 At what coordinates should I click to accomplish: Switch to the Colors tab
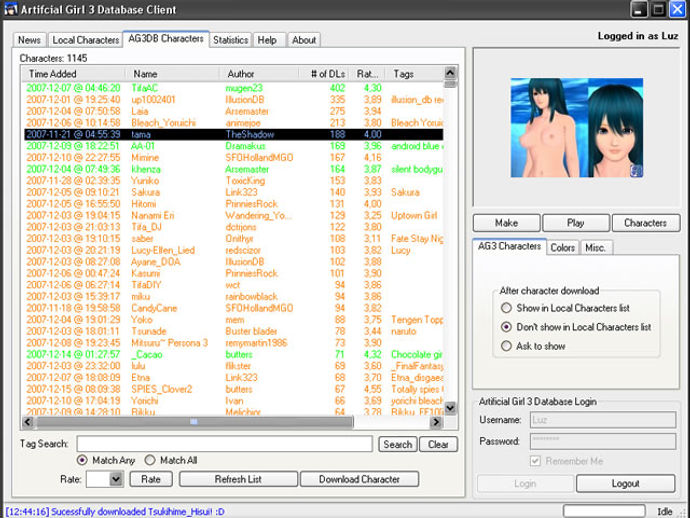click(x=563, y=248)
